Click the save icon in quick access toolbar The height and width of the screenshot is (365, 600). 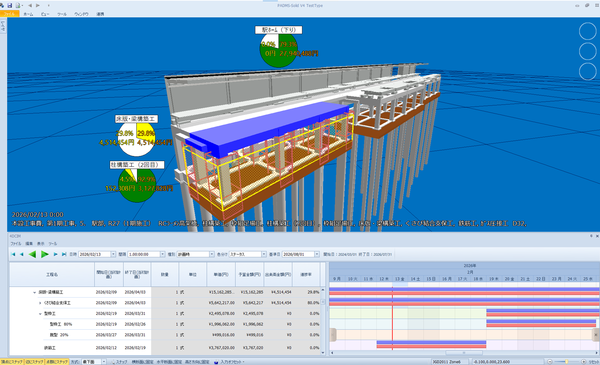point(10,5)
